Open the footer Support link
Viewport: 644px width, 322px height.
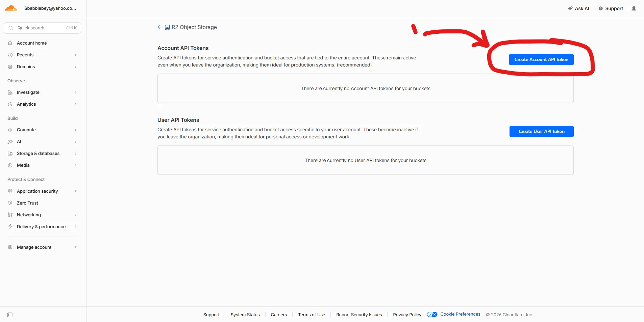pos(211,315)
